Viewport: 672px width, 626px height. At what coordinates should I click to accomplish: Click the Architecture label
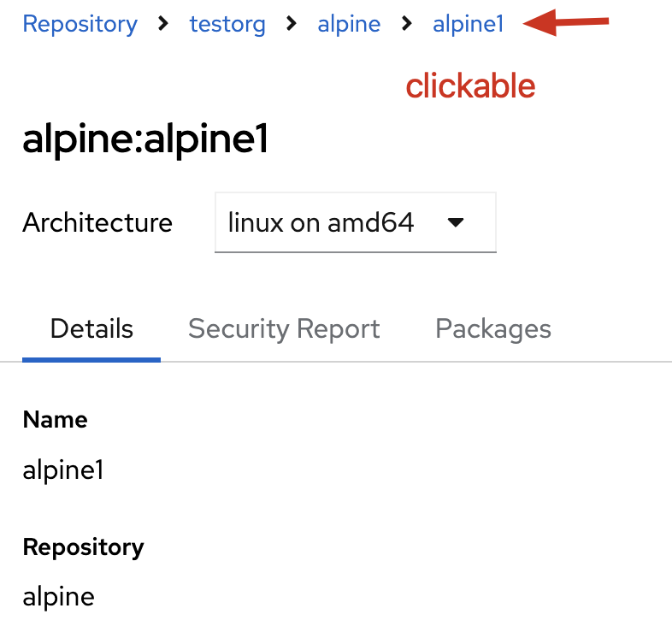click(x=97, y=223)
